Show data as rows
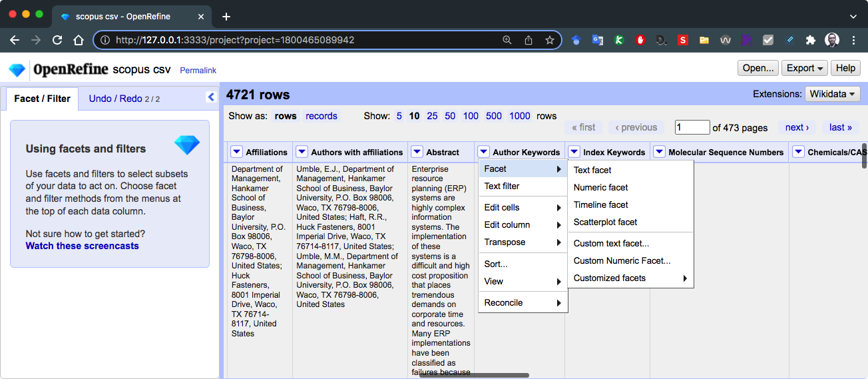 [286, 116]
